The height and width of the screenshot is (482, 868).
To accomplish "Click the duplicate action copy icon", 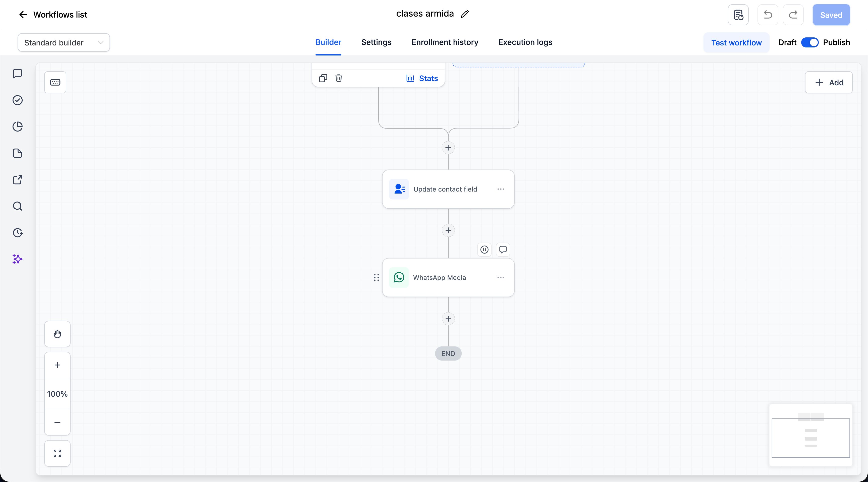I will click(323, 78).
